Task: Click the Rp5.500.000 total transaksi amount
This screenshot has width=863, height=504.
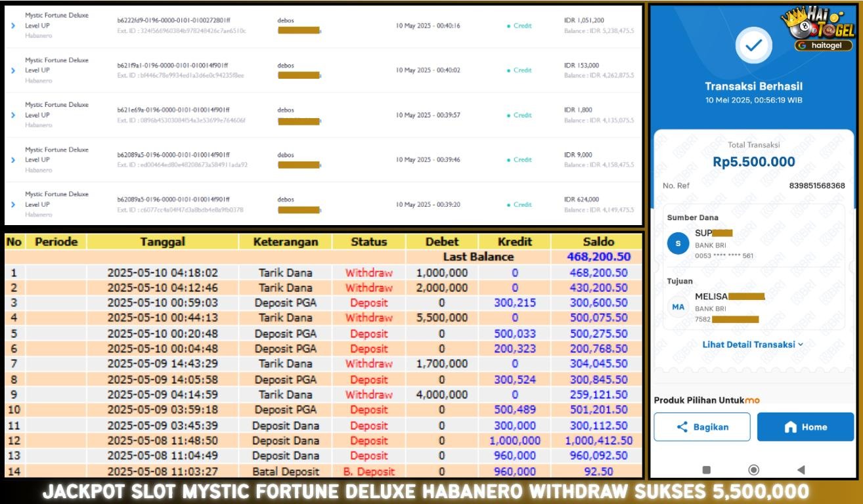Action: click(x=754, y=161)
